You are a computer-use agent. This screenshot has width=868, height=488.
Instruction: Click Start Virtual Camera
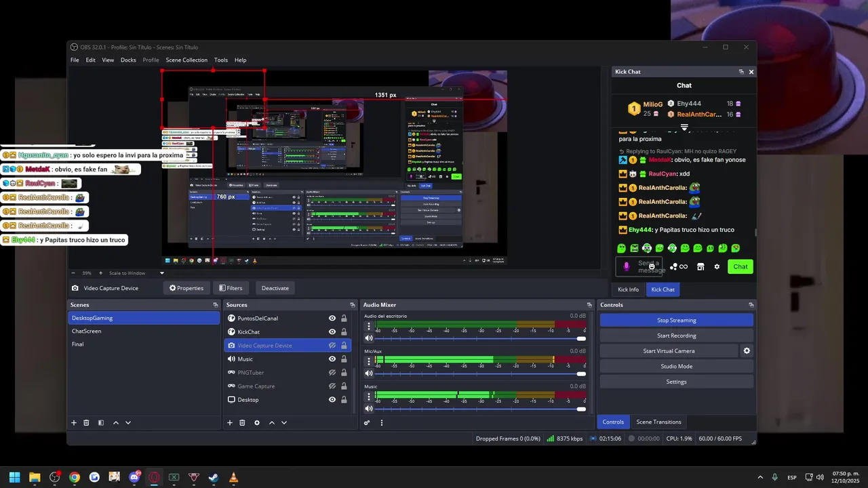(669, 351)
